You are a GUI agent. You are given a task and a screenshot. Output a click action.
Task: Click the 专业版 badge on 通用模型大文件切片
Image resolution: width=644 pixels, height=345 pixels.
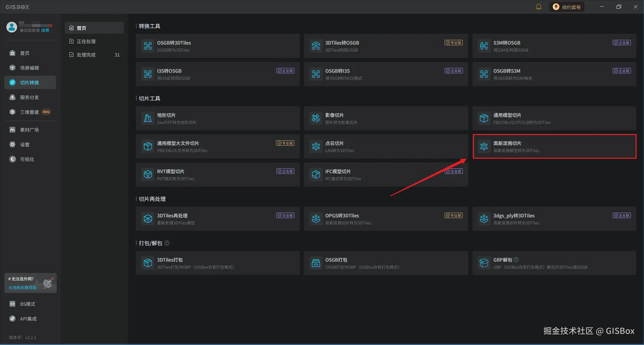coord(285,143)
